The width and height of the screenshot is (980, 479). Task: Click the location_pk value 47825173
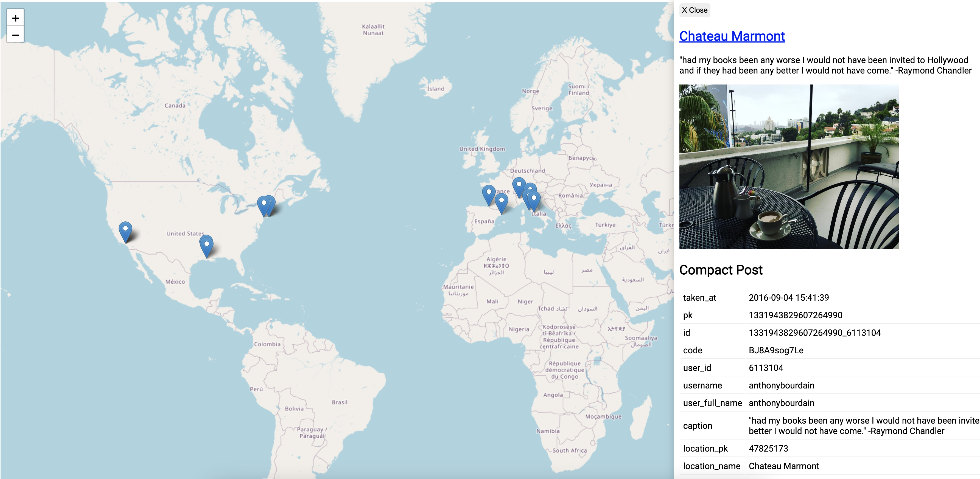[768, 448]
